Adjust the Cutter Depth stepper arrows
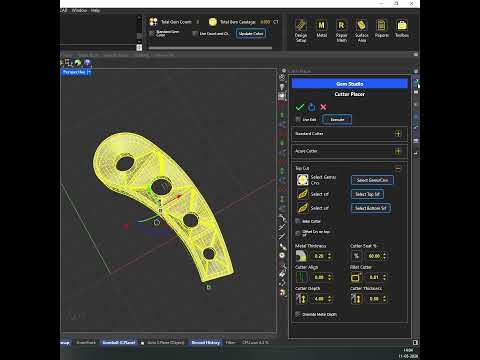This screenshot has height=360, width=480. 329,299
